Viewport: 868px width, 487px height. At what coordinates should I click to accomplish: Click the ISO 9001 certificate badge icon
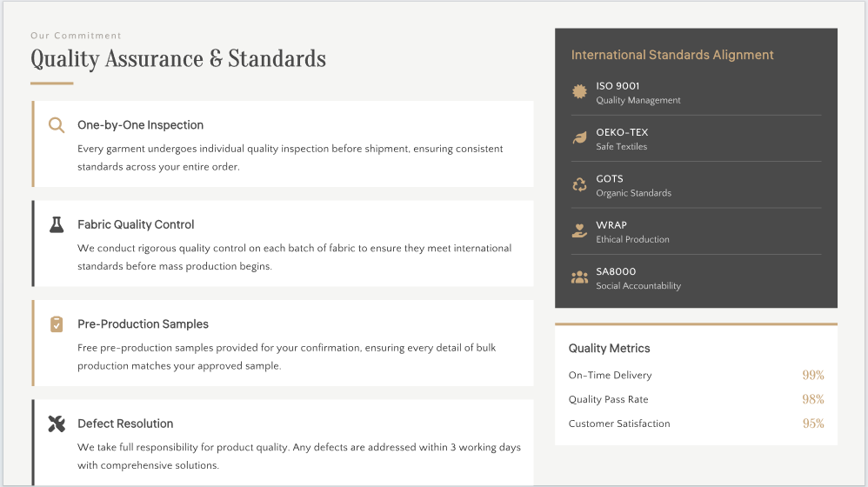pos(579,91)
